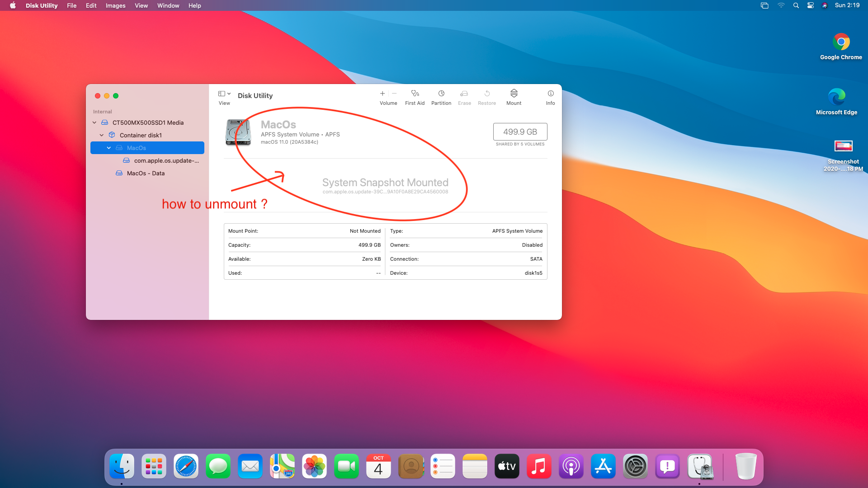Open Launchpad from the Dock

pos(154,466)
